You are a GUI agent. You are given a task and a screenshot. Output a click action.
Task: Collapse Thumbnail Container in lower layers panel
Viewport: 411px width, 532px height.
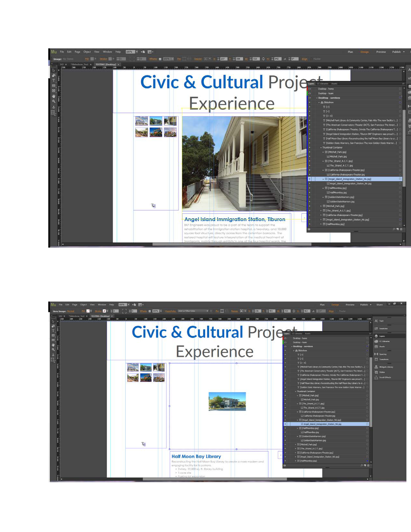tap(296, 391)
